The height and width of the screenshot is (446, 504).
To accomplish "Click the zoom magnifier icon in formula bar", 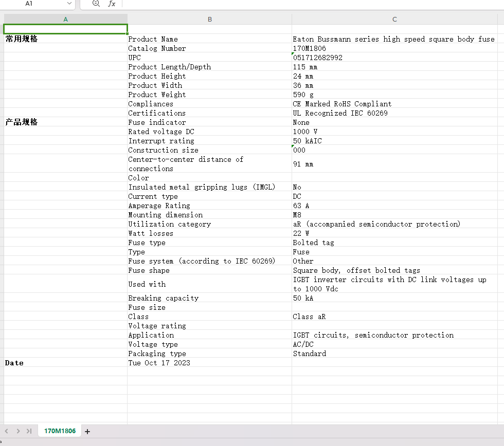I will point(96,3).
